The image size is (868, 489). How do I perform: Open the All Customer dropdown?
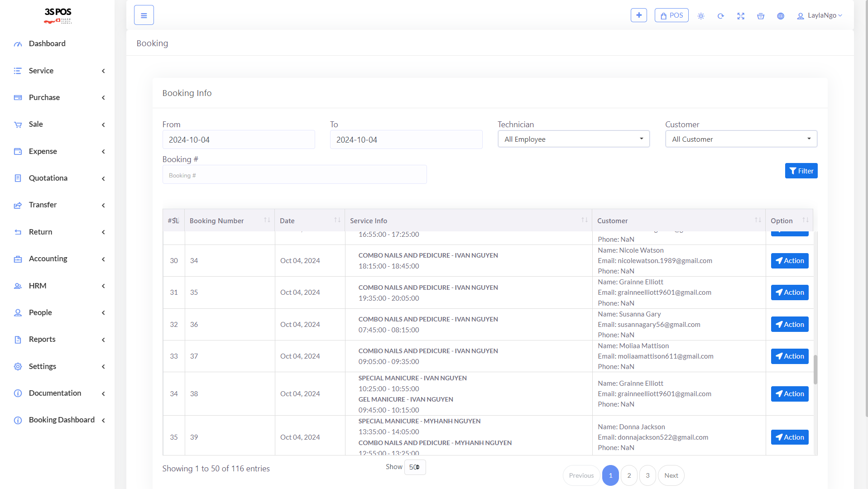tap(741, 139)
